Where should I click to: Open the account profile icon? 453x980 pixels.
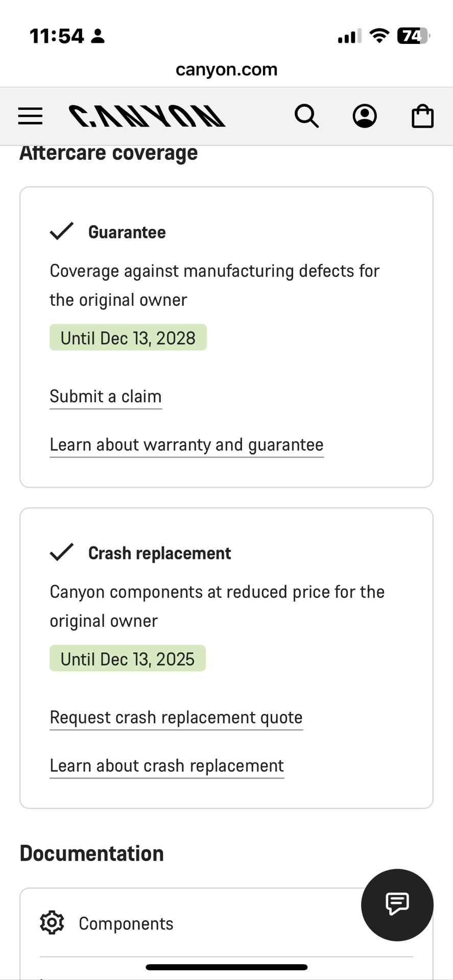[x=365, y=116]
